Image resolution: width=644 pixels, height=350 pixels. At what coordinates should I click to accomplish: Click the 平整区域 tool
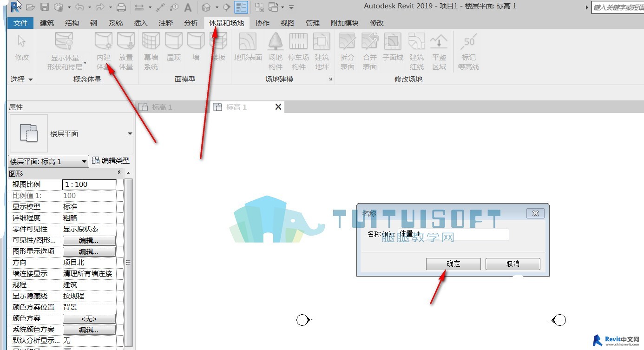pyautogui.click(x=439, y=51)
